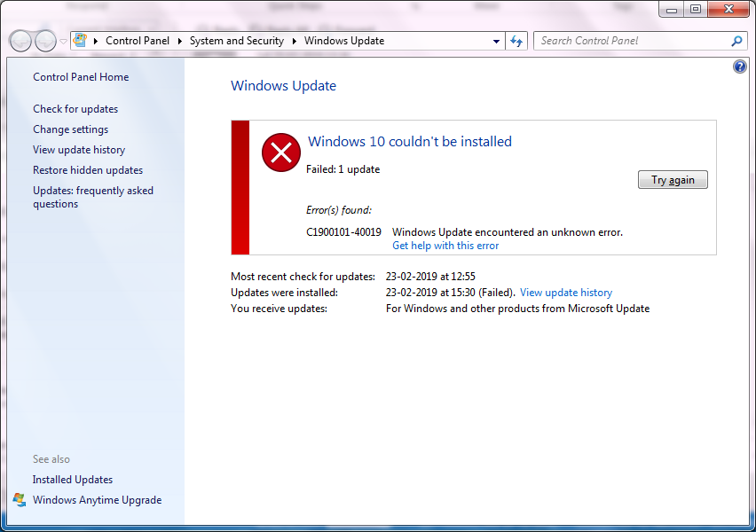Click the red error X icon

click(x=281, y=153)
